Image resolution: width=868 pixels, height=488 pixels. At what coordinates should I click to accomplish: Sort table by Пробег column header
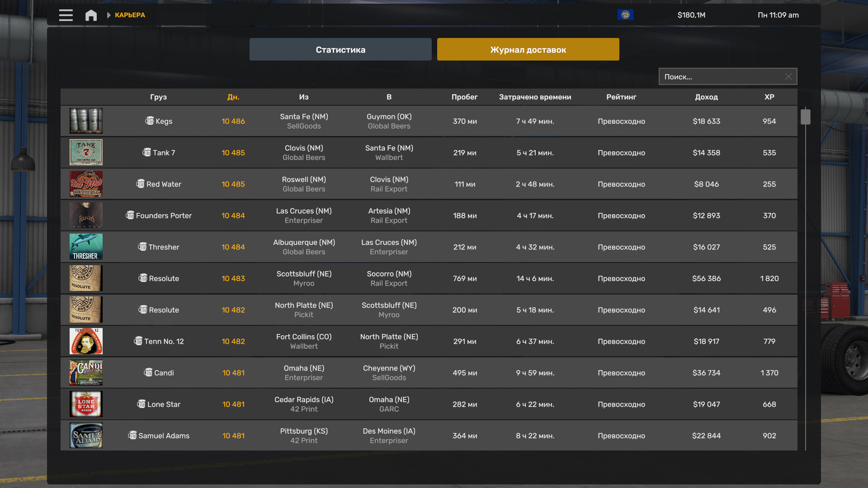[464, 97]
